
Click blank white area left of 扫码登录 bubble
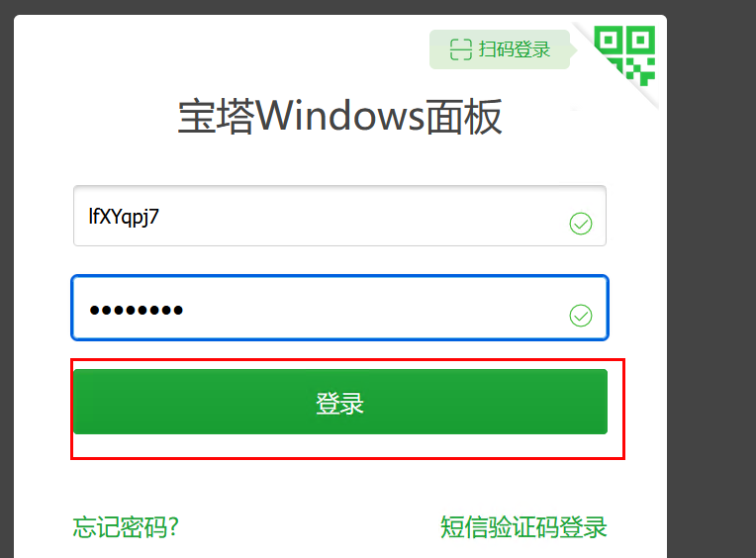pyautogui.click(x=222, y=49)
